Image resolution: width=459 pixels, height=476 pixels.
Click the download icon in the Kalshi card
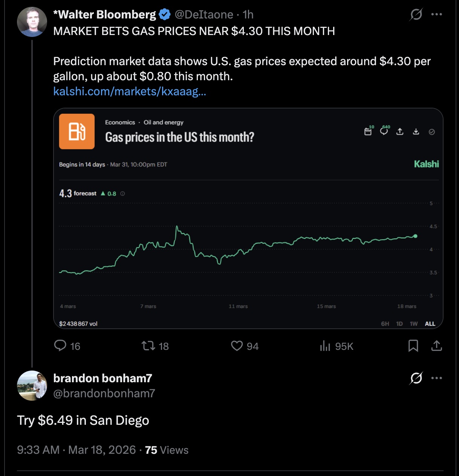coord(416,131)
